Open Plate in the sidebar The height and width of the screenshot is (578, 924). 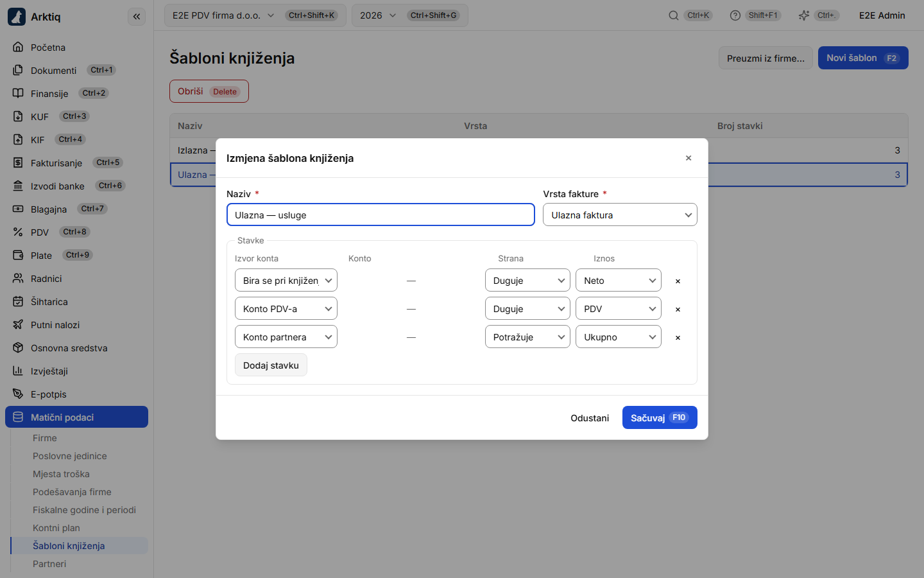(x=76, y=255)
